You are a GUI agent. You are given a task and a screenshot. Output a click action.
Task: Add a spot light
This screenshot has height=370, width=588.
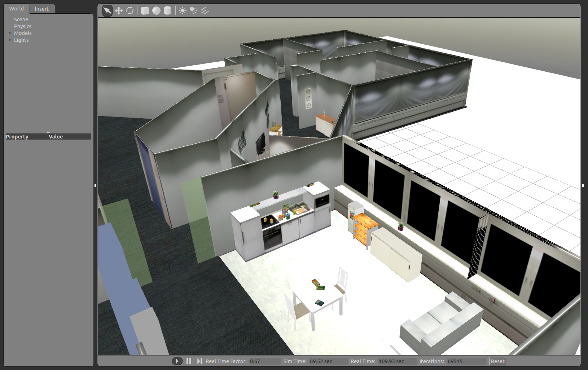[x=194, y=11]
